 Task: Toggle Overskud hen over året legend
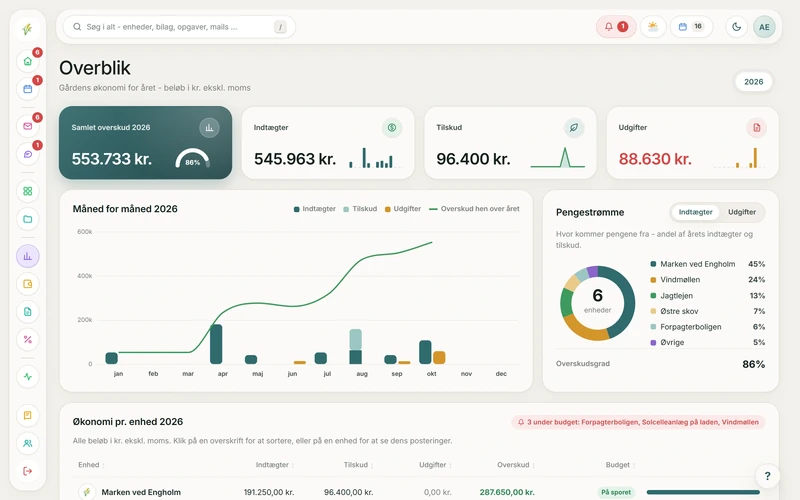coord(474,209)
